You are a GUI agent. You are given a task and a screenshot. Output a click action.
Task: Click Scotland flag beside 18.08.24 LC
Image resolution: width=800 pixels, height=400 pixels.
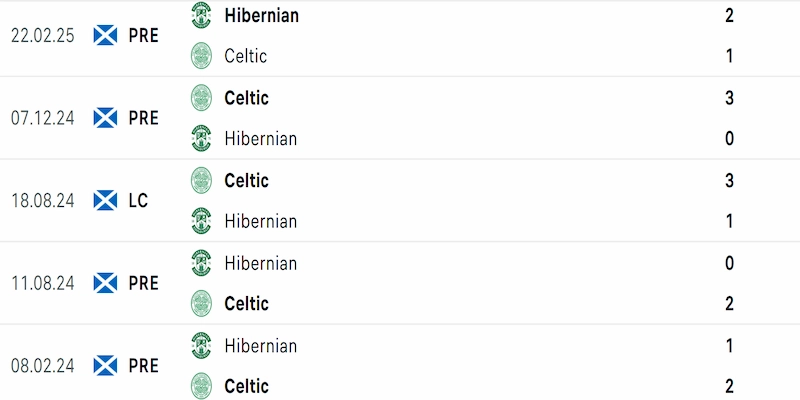point(106,201)
